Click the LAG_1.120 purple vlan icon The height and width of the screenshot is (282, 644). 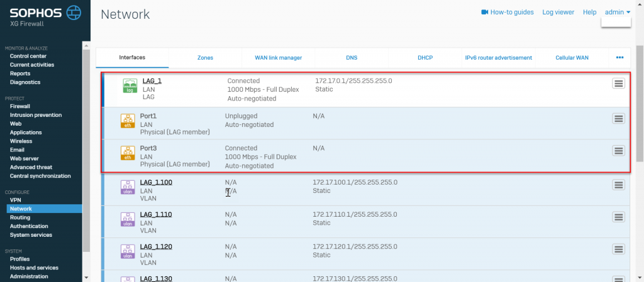(127, 251)
